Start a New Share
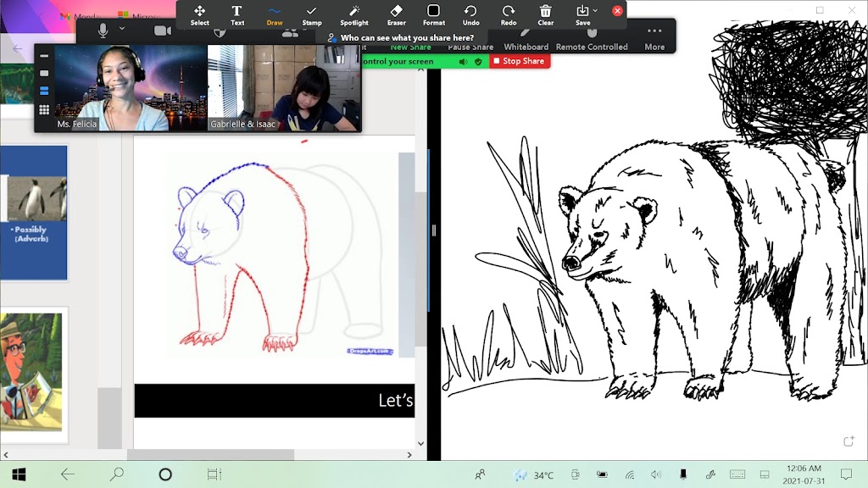 coord(410,47)
